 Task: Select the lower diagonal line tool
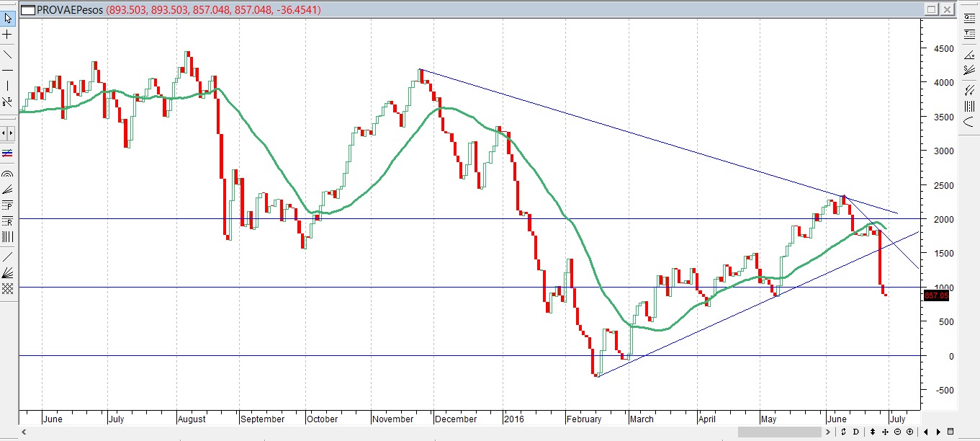point(8,257)
